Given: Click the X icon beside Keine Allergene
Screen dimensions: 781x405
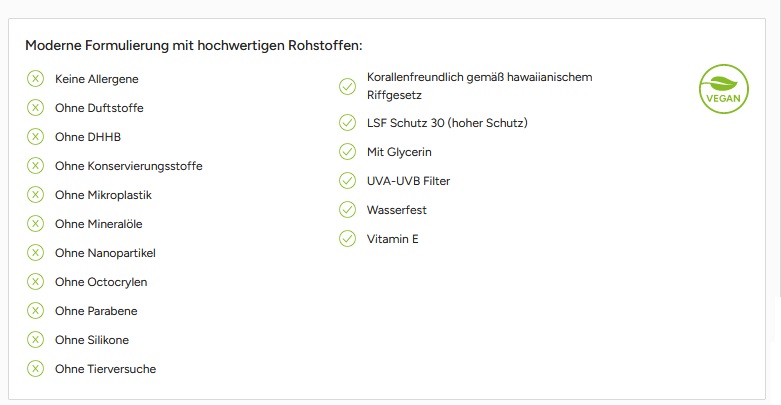Looking at the screenshot, I should pyautogui.click(x=36, y=78).
